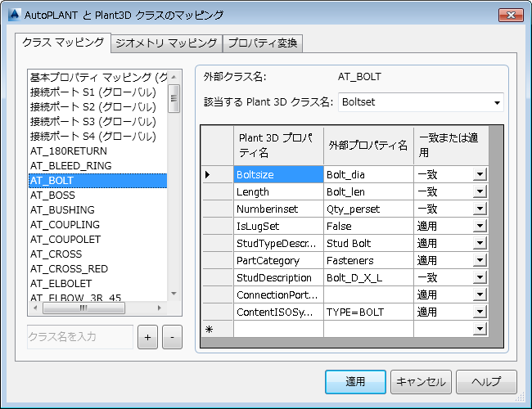Click class list vertical scrollbar thumb
This screenshot has height=409, width=532.
tap(174, 98)
